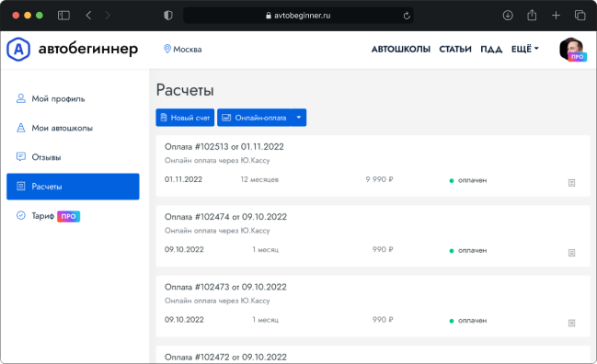The image size is (597, 364).
Task: Go forward with the browser forward arrow
Action: (108, 16)
